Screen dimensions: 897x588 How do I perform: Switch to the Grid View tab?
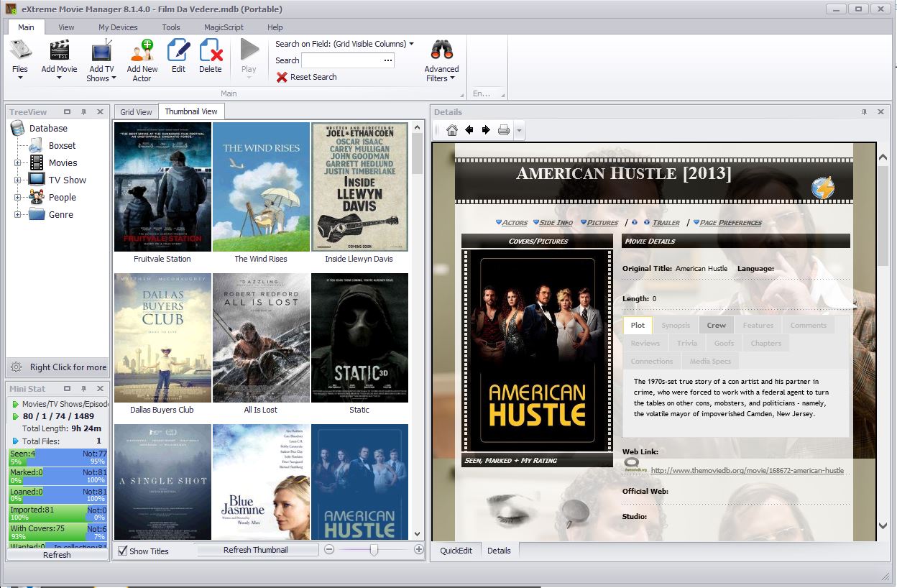136,112
